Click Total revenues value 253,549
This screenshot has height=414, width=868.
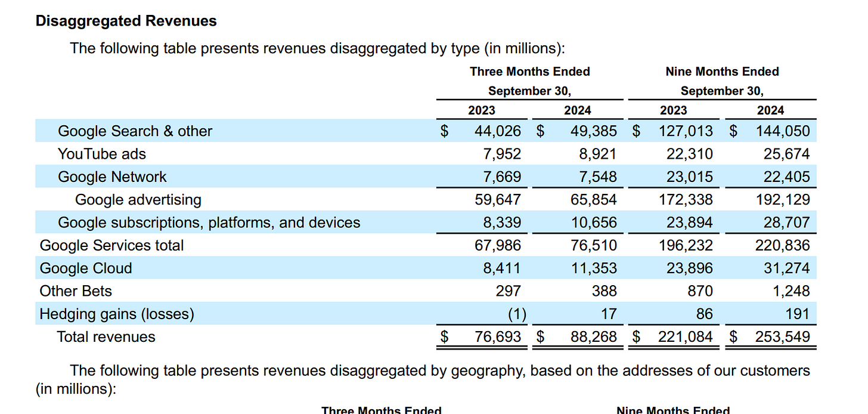pyautogui.click(x=783, y=336)
